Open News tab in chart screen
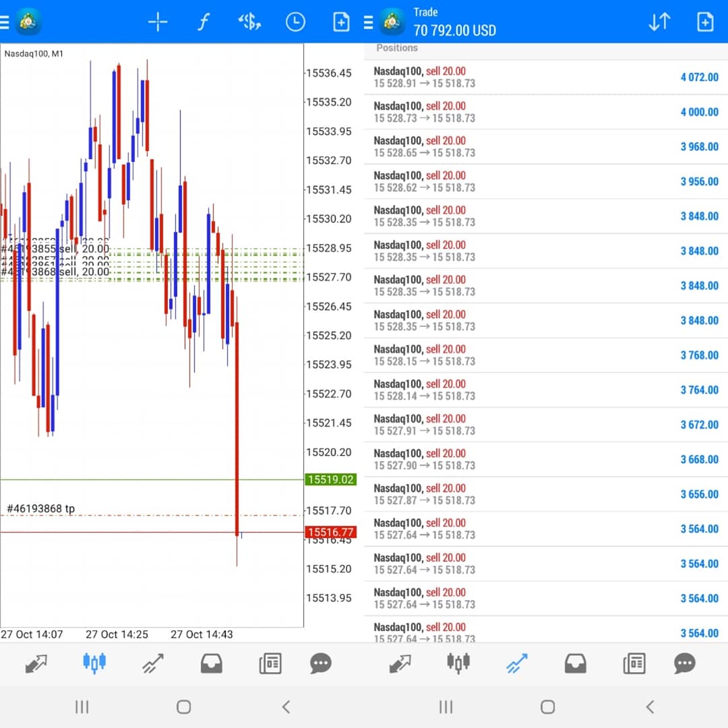Image resolution: width=728 pixels, height=728 pixels. pos(270,663)
